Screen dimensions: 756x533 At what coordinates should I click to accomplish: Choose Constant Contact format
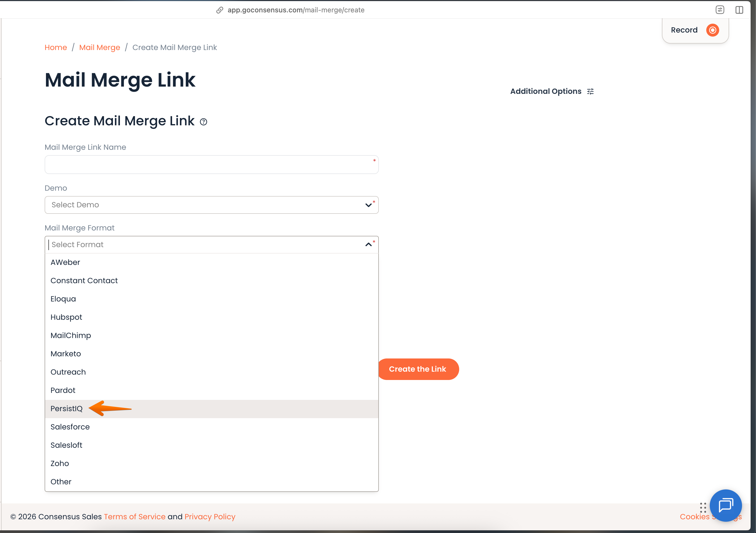coord(211,281)
